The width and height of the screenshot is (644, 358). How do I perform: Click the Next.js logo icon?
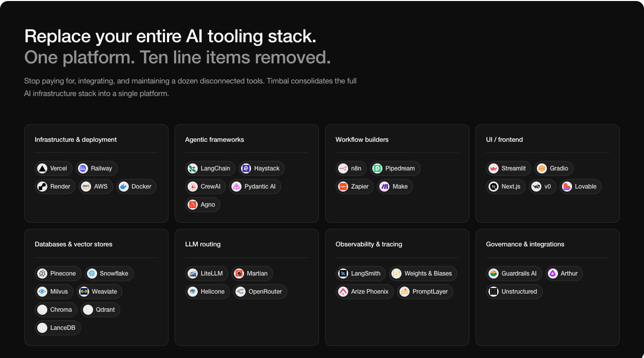pyautogui.click(x=494, y=187)
